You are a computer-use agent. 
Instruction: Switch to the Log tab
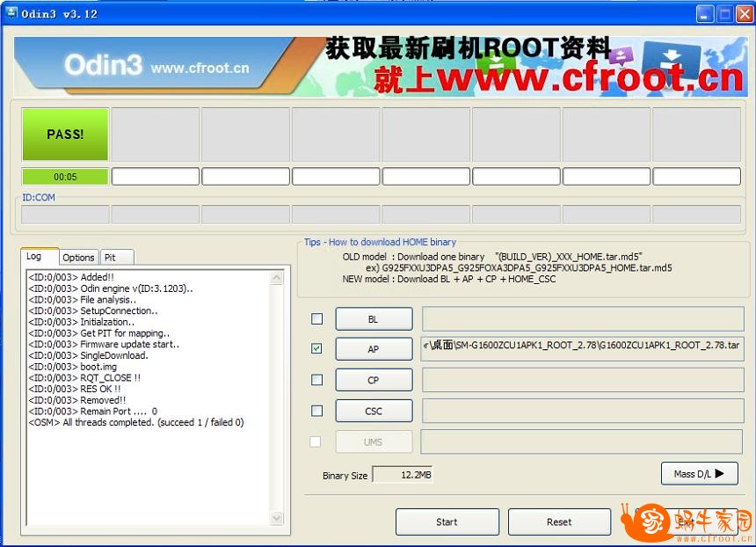pyautogui.click(x=40, y=256)
